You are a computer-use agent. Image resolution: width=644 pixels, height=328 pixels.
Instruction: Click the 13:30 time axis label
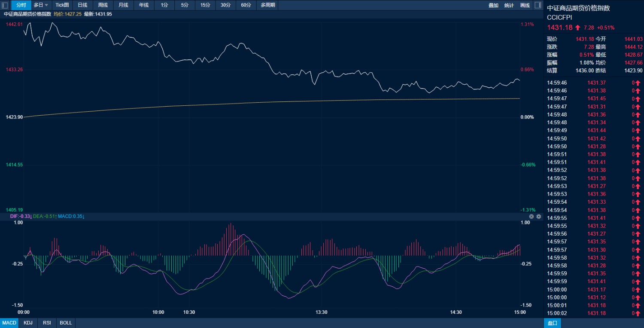pos(321,312)
